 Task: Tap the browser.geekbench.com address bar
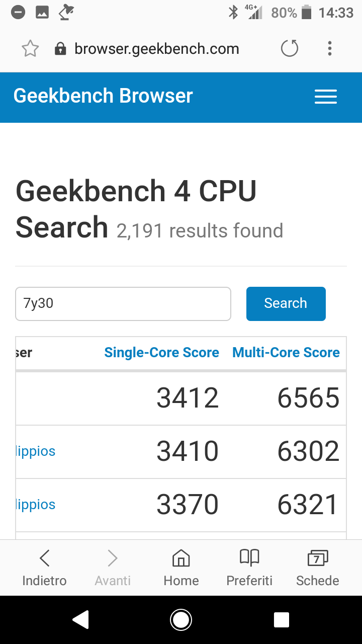point(156,49)
